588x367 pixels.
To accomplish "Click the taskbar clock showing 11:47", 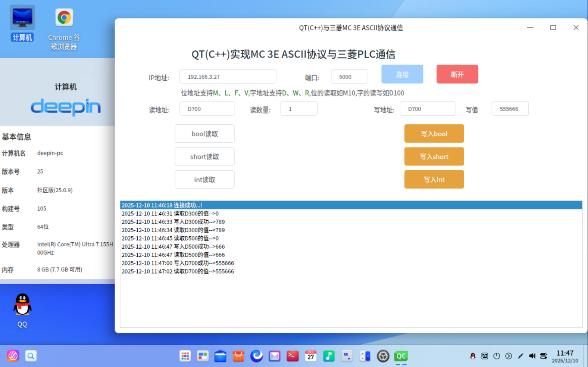I will click(565, 356).
